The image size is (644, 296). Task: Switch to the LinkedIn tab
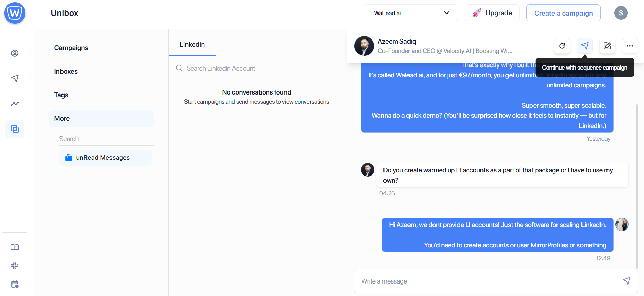(192, 45)
